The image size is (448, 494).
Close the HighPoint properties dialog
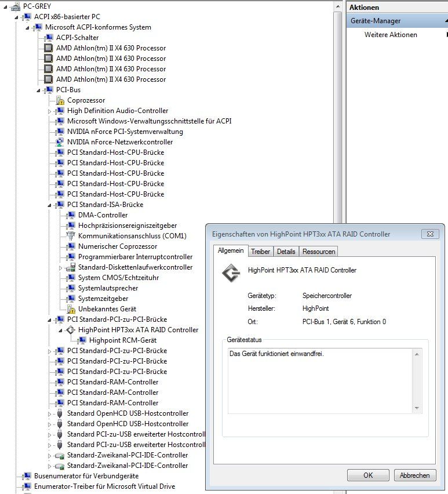pos(430,234)
